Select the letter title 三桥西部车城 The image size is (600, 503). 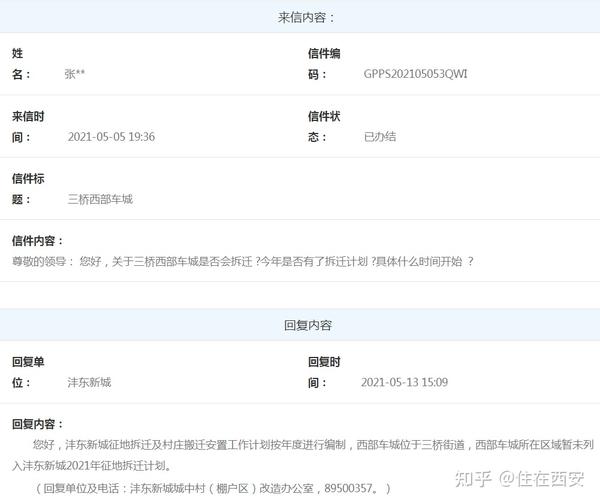tap(100, 199)
